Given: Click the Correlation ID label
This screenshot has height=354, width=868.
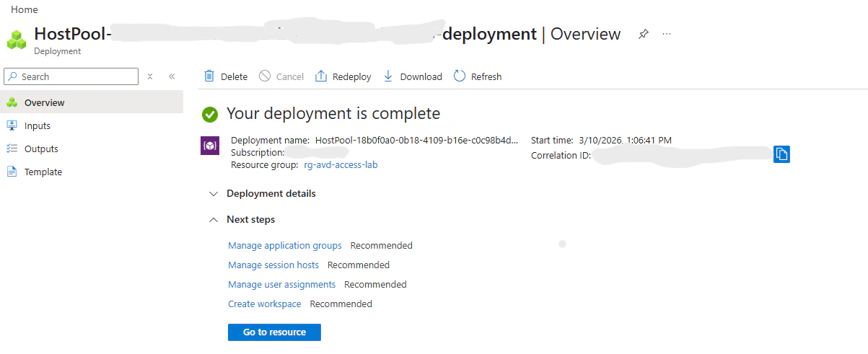Looking at the screenshot, I should tap(561, 156).
